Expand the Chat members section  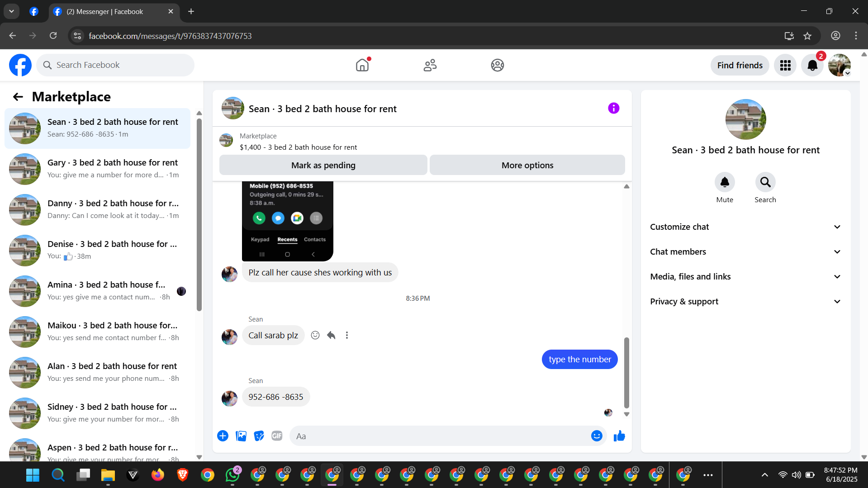745,252
